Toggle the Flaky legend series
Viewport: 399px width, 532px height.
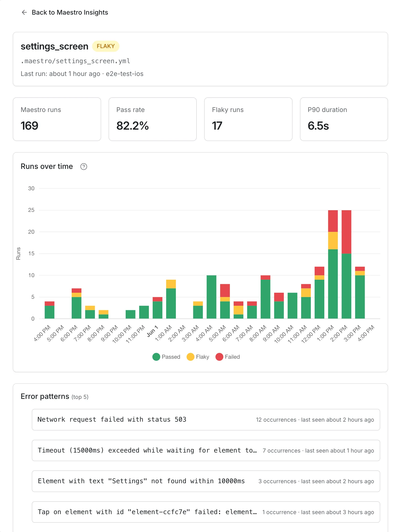pyautogui.click(x=198, y=357)
